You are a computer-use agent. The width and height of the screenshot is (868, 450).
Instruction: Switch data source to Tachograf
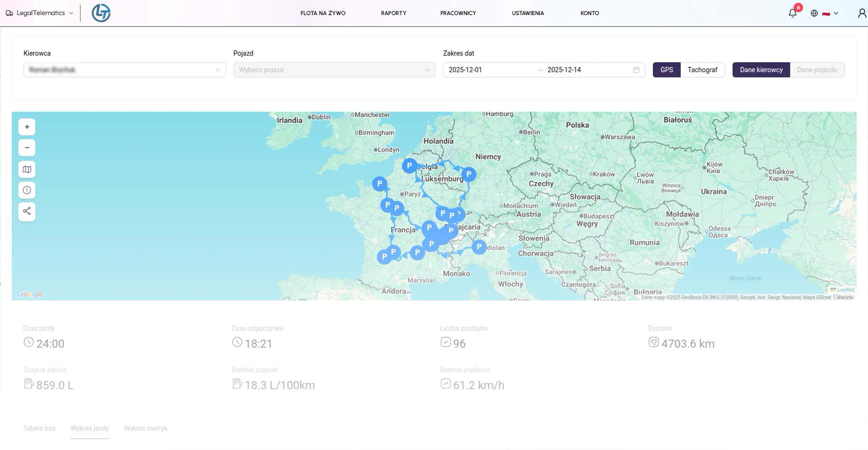click(x=702, y=70)
